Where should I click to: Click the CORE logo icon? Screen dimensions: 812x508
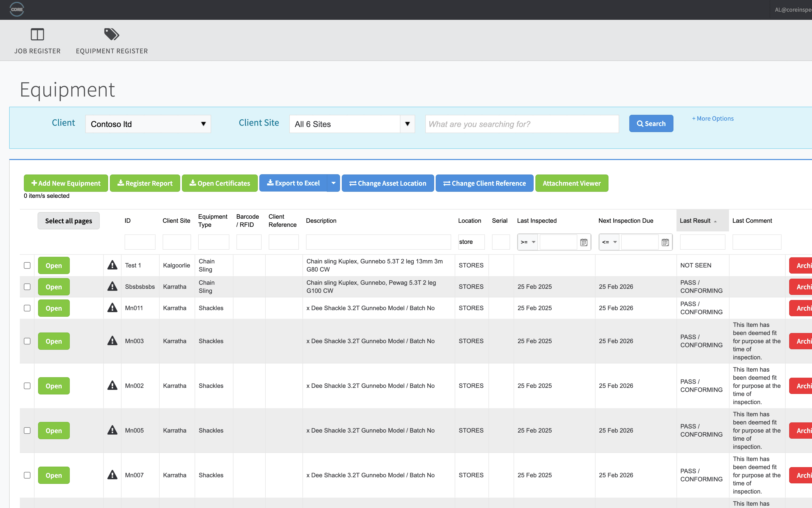pyautogui.click(x=17, y=9)
